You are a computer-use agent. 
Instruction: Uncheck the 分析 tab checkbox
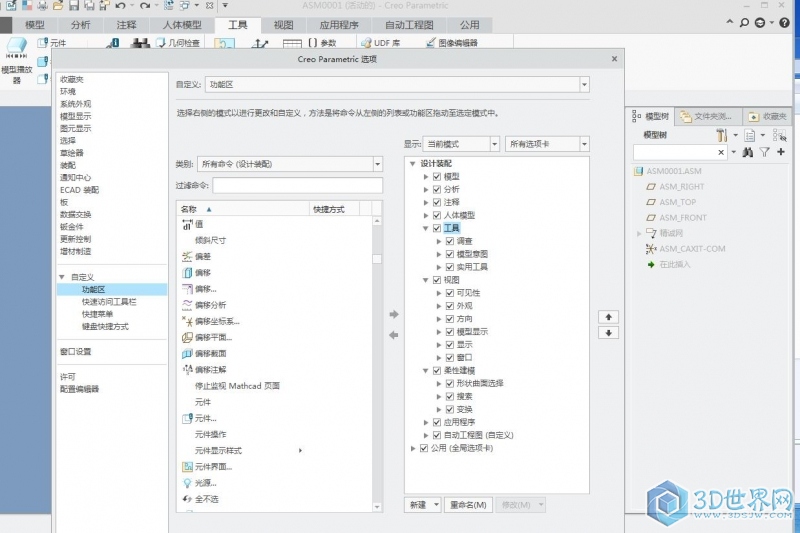pyautogui.click(x=437, y=189)
